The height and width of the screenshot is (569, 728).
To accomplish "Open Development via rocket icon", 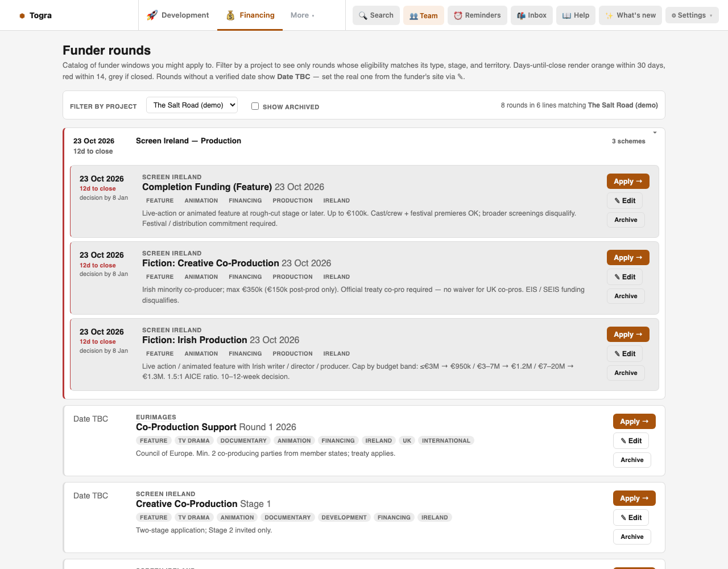I will pyautogui.click(x=152, y=15).
